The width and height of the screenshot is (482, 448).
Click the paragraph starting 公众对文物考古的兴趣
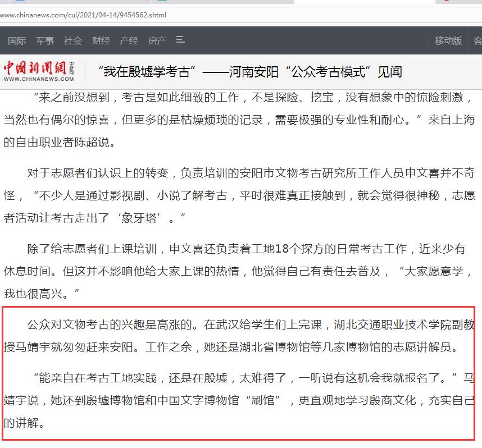239,336
